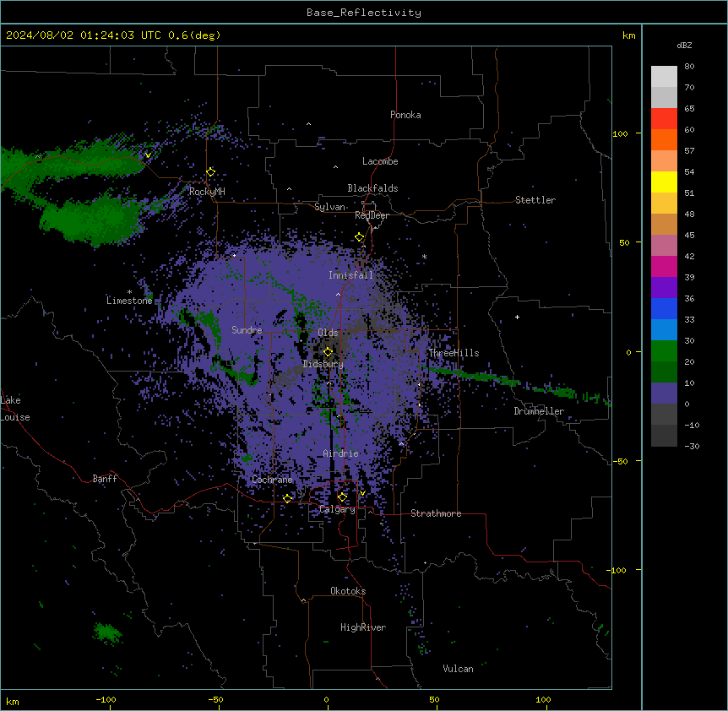Click the Strathmore city label
The image size is (728, 711).
[436, 513]
